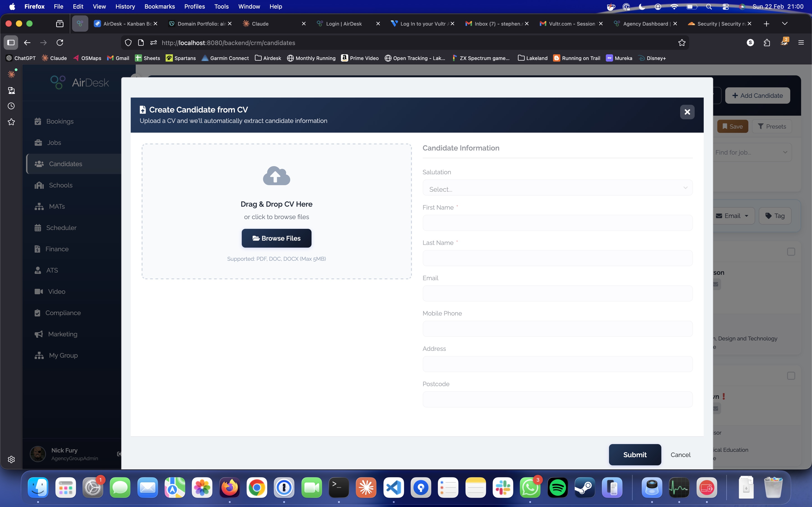The image size is (812, 507).
Task: Switch to the Claude browser tab
Action: (x=260, y=24)
